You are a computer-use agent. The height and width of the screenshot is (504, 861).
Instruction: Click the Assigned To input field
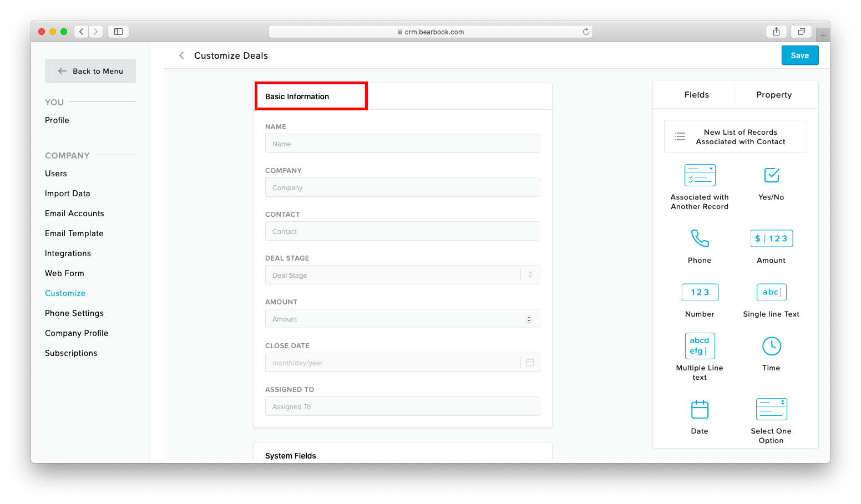click(x=403, y=406)
